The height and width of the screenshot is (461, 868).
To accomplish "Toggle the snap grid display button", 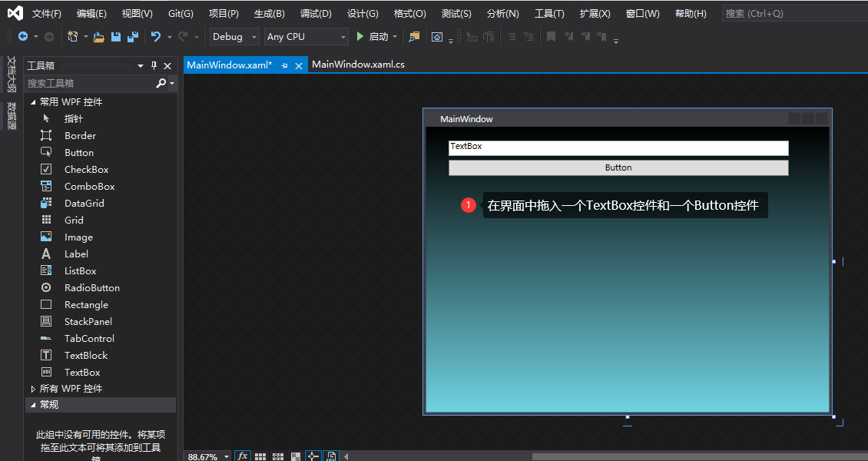I will [x=260, y=456].
